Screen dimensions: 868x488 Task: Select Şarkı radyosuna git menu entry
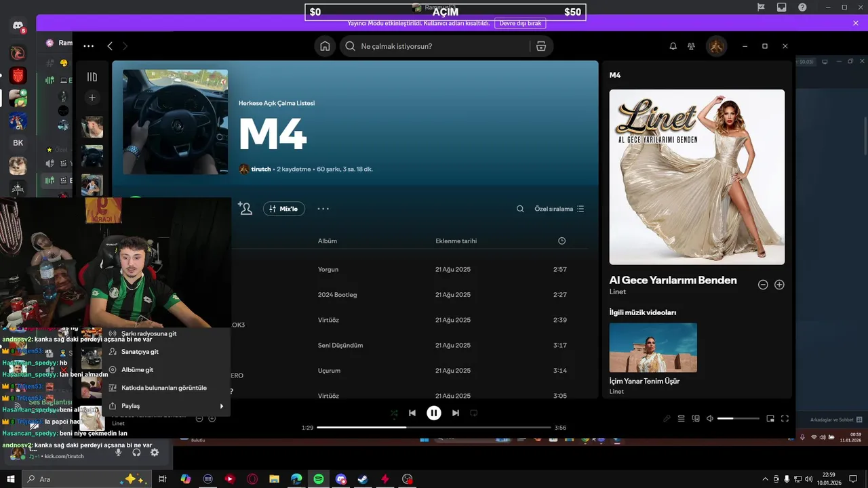tap(166, 333)
